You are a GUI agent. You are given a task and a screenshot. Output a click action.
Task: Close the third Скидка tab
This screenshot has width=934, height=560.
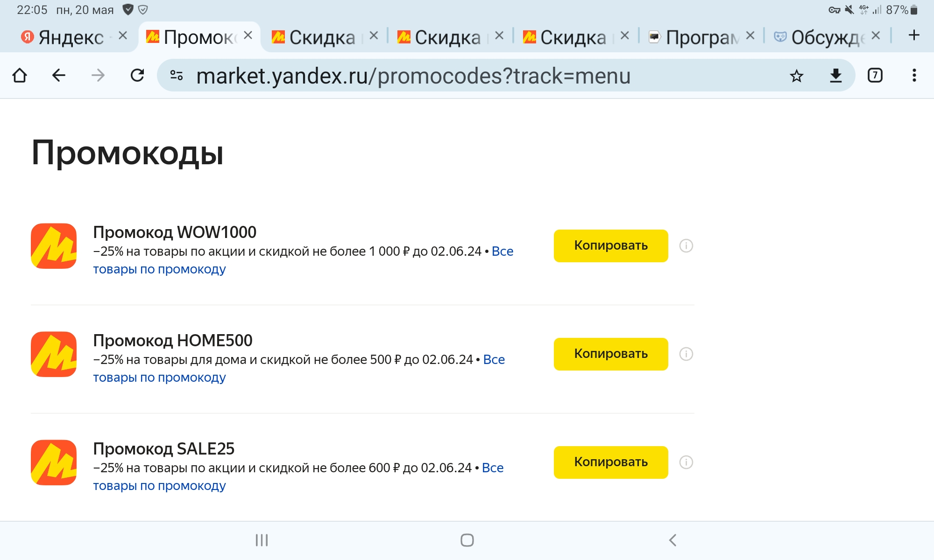pos(625,35)
